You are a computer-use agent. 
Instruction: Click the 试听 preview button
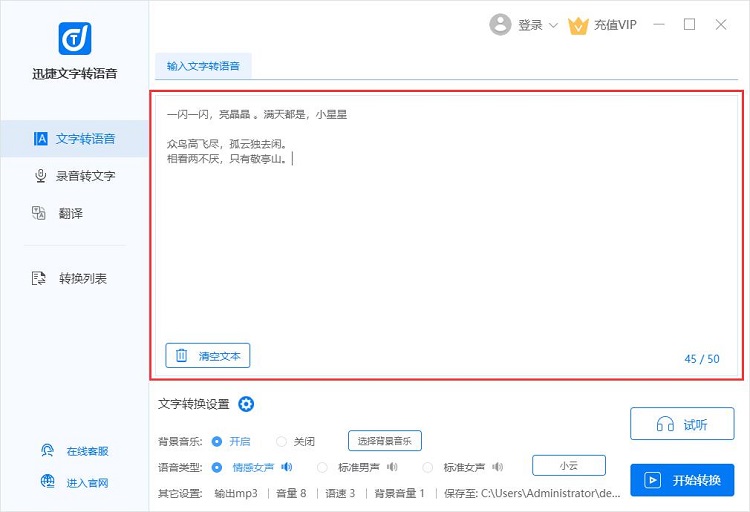[x=682, y=424]
